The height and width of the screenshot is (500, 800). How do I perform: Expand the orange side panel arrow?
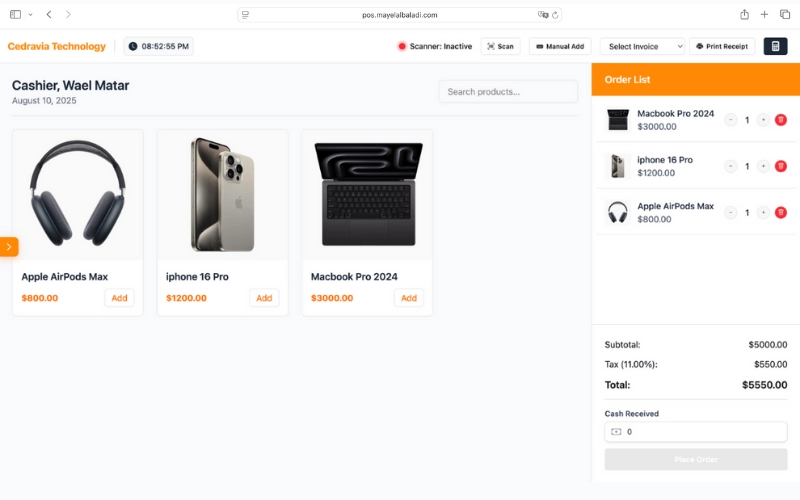(x=9, y=246)
